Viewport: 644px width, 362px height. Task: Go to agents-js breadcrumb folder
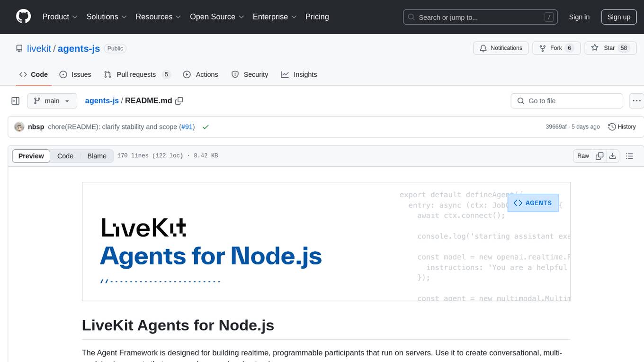point(102,101)
